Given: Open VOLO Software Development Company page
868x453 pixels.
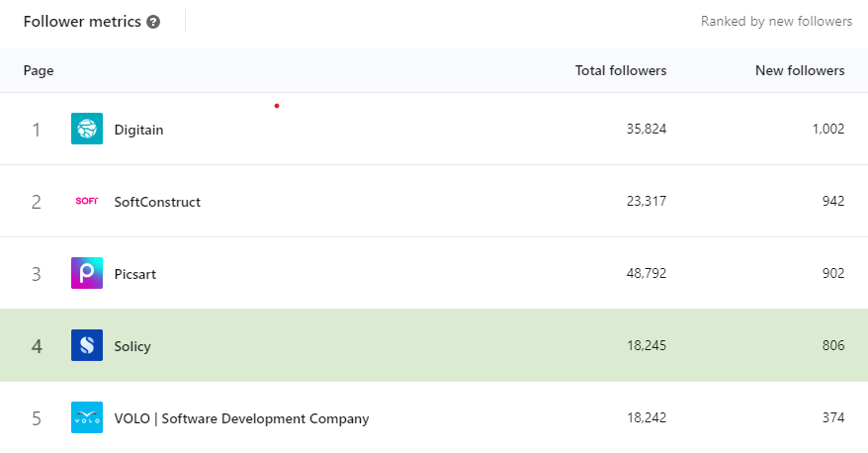Looking at the screenshot, I should (x=241, y=418).
